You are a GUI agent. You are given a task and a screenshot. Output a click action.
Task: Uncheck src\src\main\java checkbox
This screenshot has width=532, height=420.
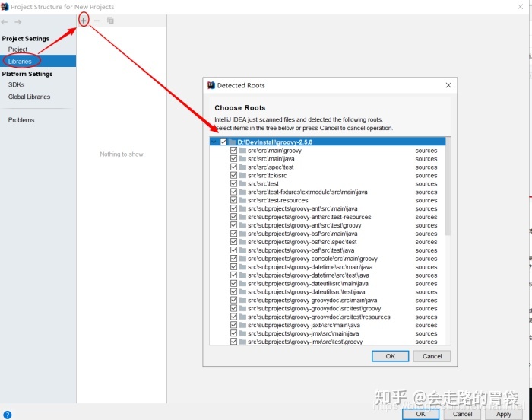click(233, 159)
